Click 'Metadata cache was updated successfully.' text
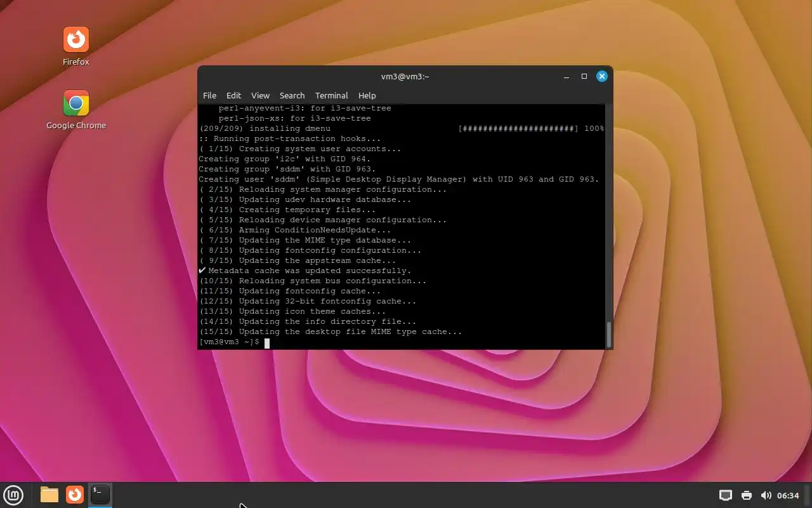 tap(310, 271)
